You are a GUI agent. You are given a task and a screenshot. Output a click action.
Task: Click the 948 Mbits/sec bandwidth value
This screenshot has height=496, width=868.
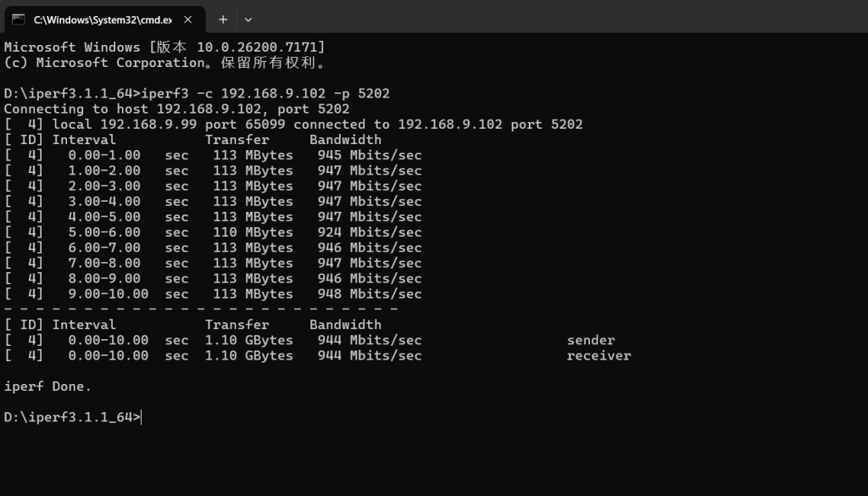click(370, 294)
